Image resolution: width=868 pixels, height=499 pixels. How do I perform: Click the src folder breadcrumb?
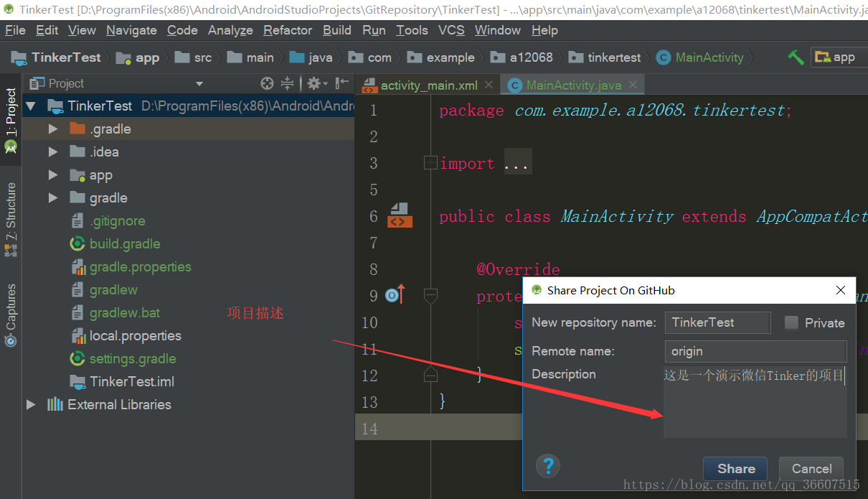tap(194, 57)
